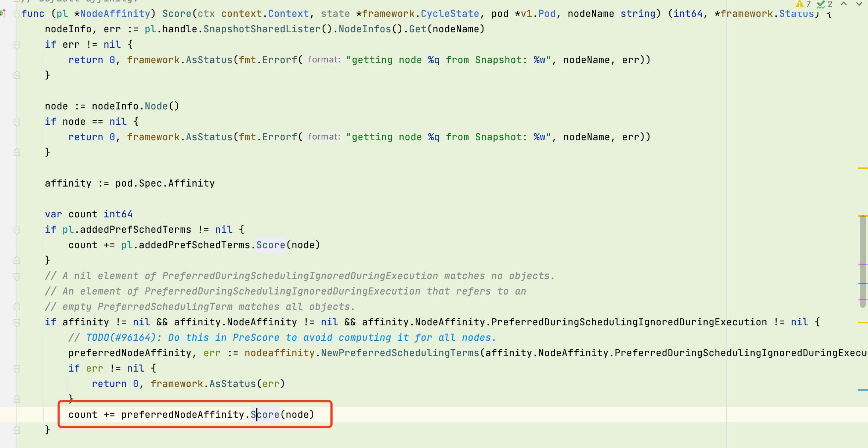Click fold end marker on last closing brace line
The width and height of the screenshot is (868, 448).
pos(17,430)
